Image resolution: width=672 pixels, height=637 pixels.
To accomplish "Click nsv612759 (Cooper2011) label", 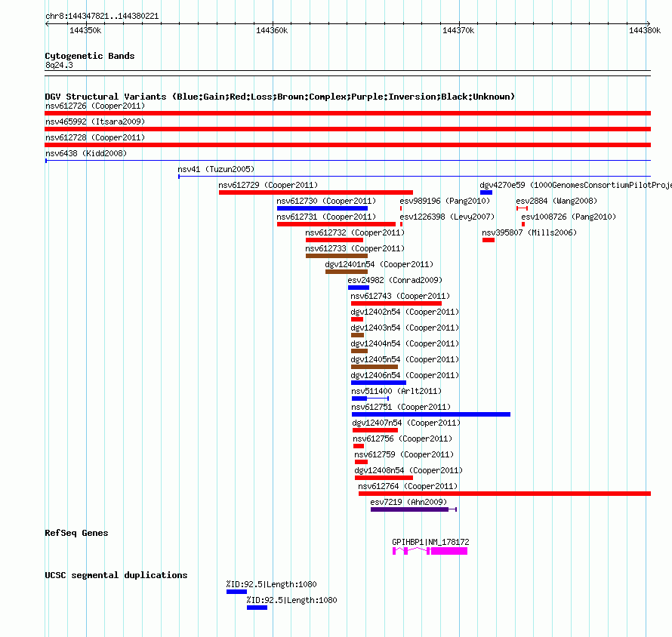I will (404, 454).
